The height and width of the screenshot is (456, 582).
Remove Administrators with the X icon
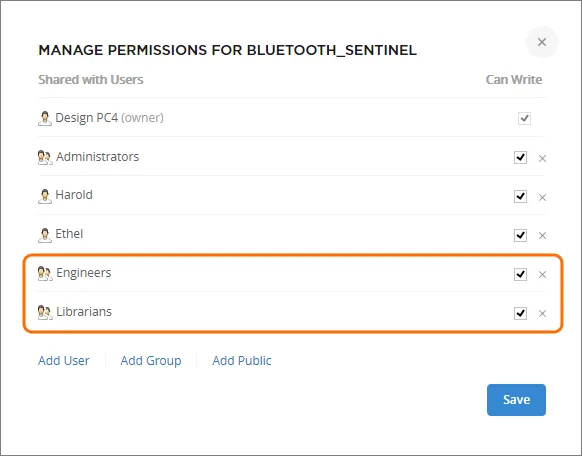542,159
